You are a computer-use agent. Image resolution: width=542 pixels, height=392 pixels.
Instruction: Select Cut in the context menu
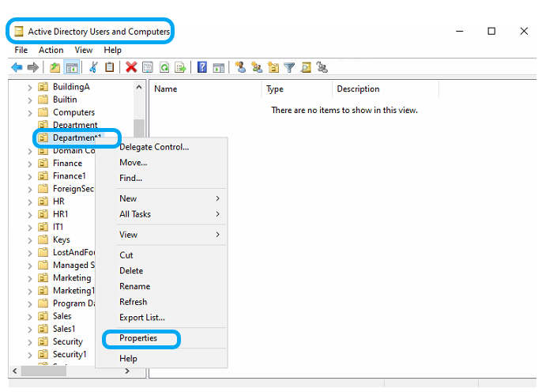(161, 255)
